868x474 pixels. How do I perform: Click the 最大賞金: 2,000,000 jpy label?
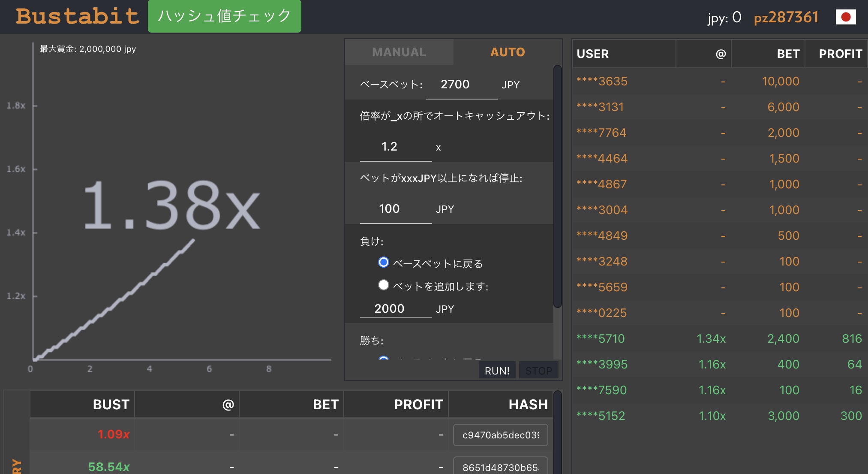[88, 49]
